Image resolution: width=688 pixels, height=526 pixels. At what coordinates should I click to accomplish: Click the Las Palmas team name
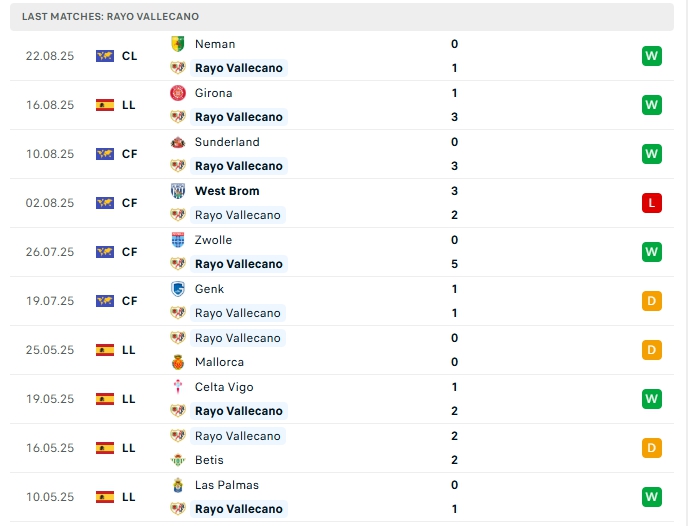click(227, 485)
